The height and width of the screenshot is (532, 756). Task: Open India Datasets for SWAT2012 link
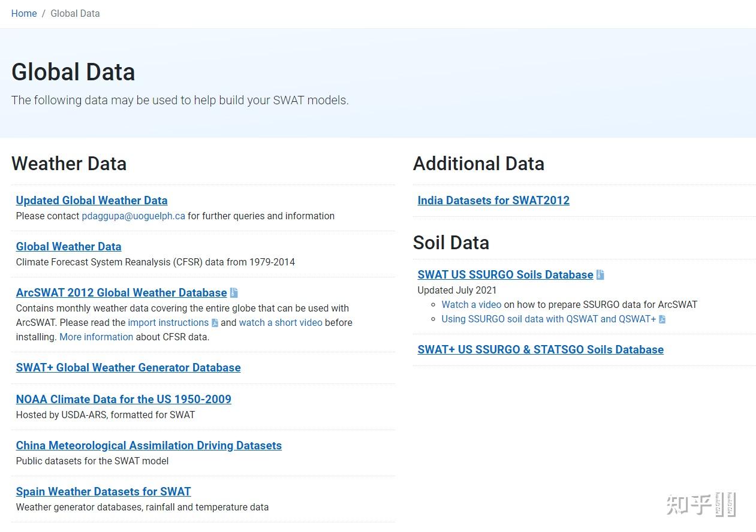pyautogui.click(x=493, y=200)
